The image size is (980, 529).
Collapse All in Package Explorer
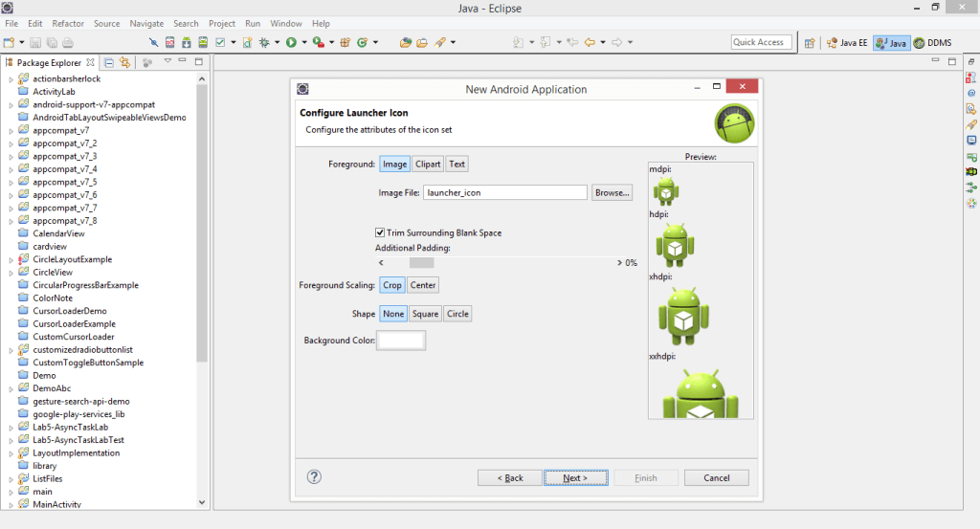[109, 62]
